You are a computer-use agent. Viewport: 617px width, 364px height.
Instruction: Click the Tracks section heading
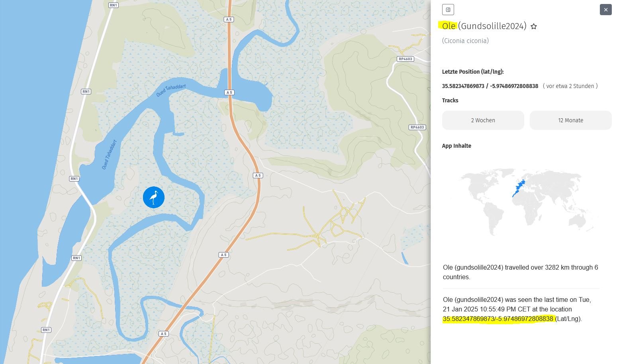450,100
